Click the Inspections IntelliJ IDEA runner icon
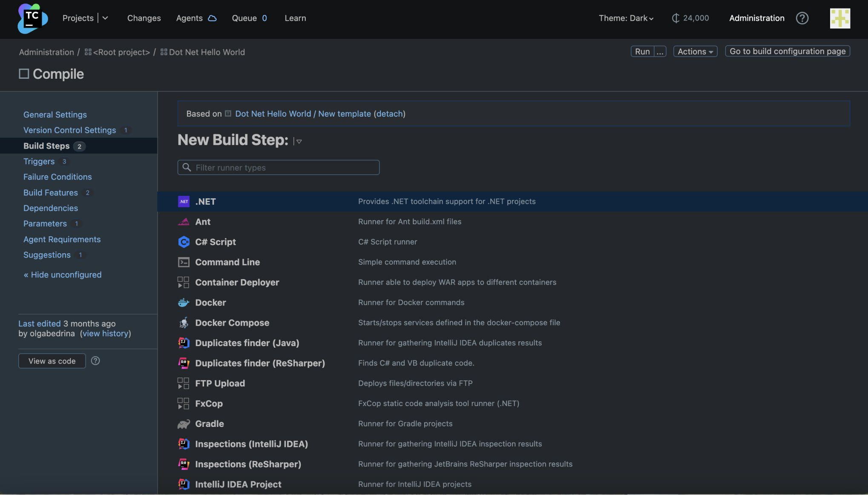 [184, 443]
